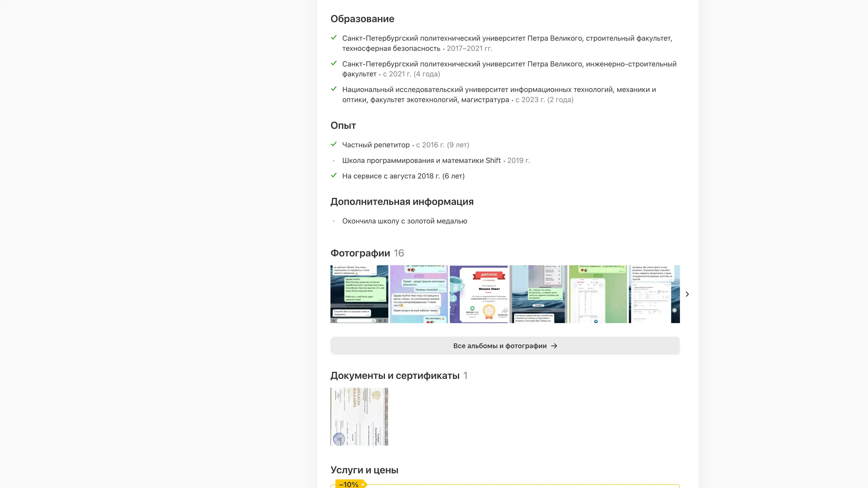Click the Услуги и цены heading
This screenshot has height=488, width=868.
[364, 470]
